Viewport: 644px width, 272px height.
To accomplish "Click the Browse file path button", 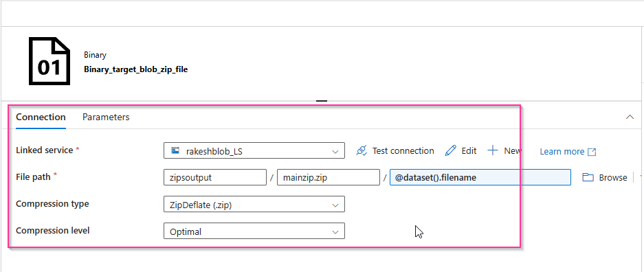I will click(605, 178).
